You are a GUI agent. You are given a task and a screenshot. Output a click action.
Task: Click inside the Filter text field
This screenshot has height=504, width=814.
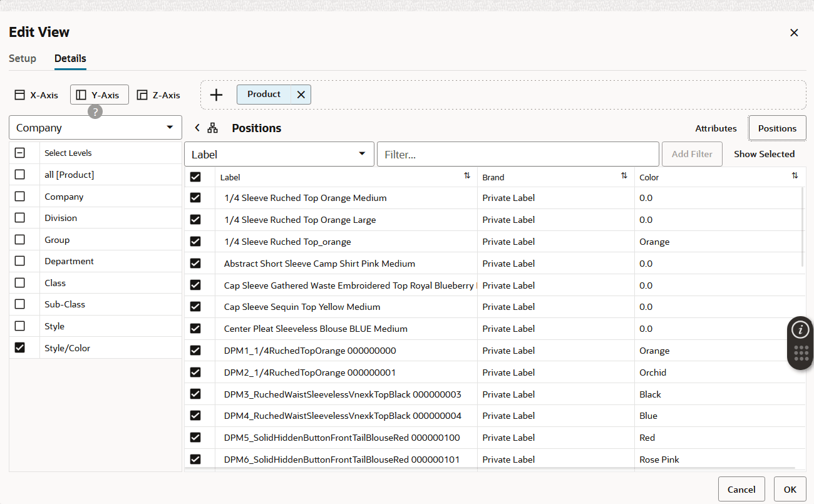click(517, 153)
